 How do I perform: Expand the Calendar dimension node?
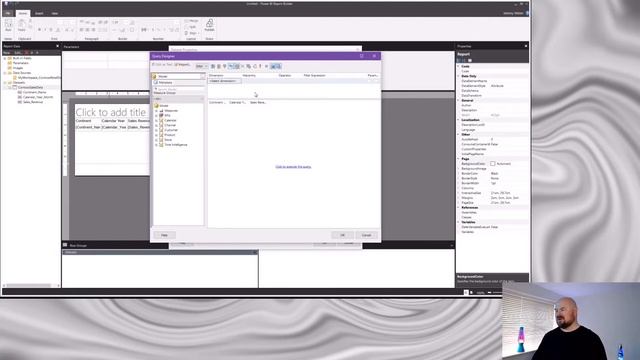click(156, 120)
